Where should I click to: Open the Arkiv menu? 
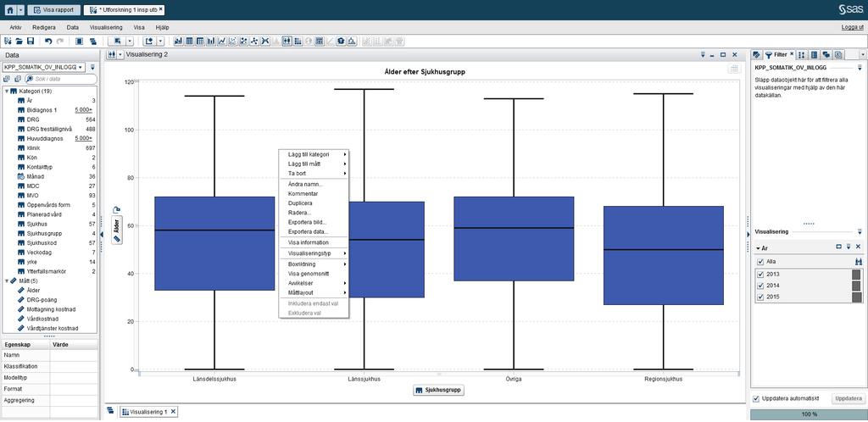pyautogui.click(x=15, y=27)
